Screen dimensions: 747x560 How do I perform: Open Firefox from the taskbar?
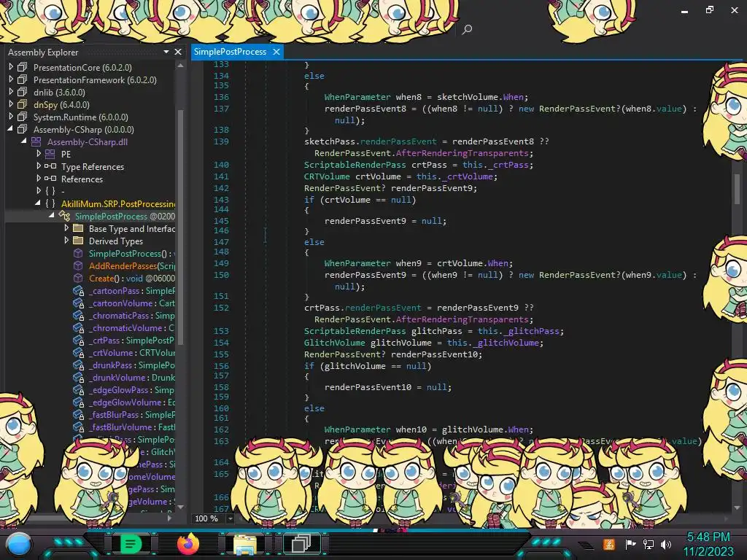[188, 544]
